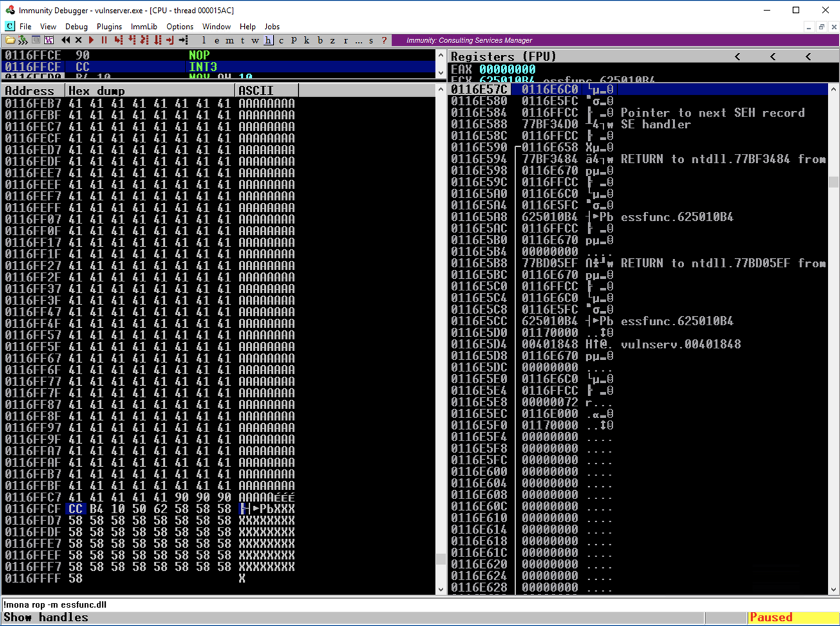Click the hex dump pane's down scroll arrow
This screenshot has width=840, height=626.
click(441, 589)
